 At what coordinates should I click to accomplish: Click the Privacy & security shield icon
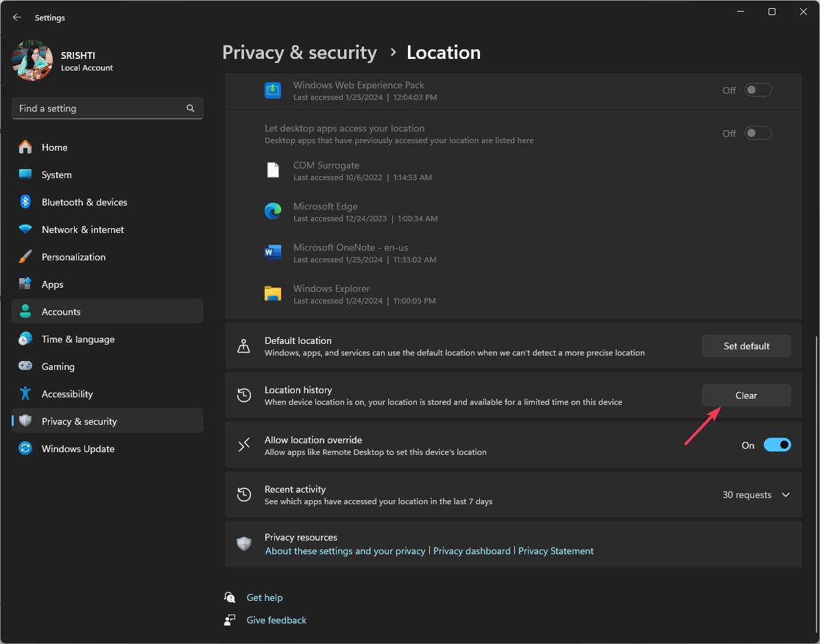pos(25,421)
